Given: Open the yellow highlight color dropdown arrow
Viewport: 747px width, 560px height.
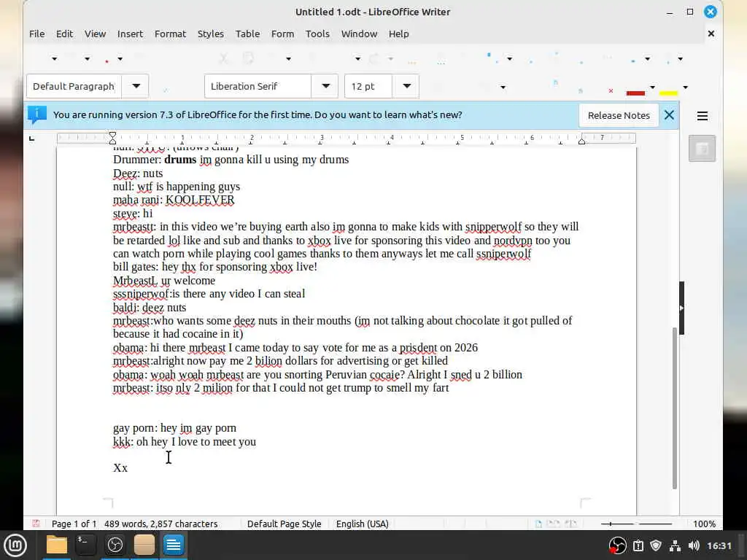Looking at the screenshot, I should pyautogui.click(x=685, y=87).
